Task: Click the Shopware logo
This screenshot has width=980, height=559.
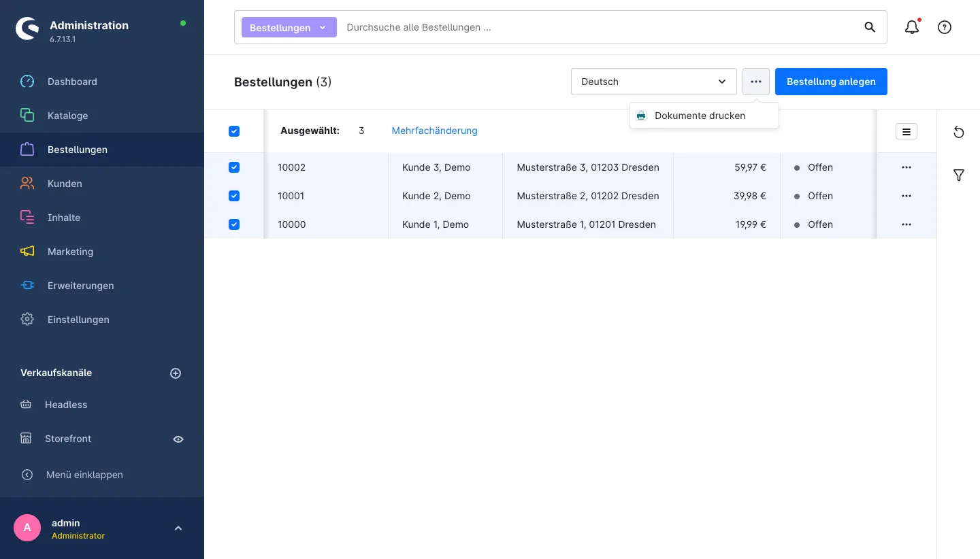Action: click(x=27, y=29)
